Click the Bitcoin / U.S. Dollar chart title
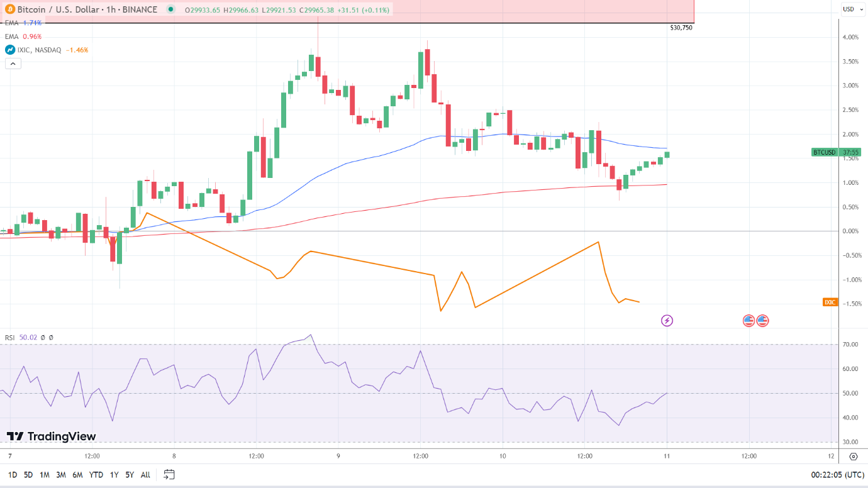868x488 pixels. (87, 9)
